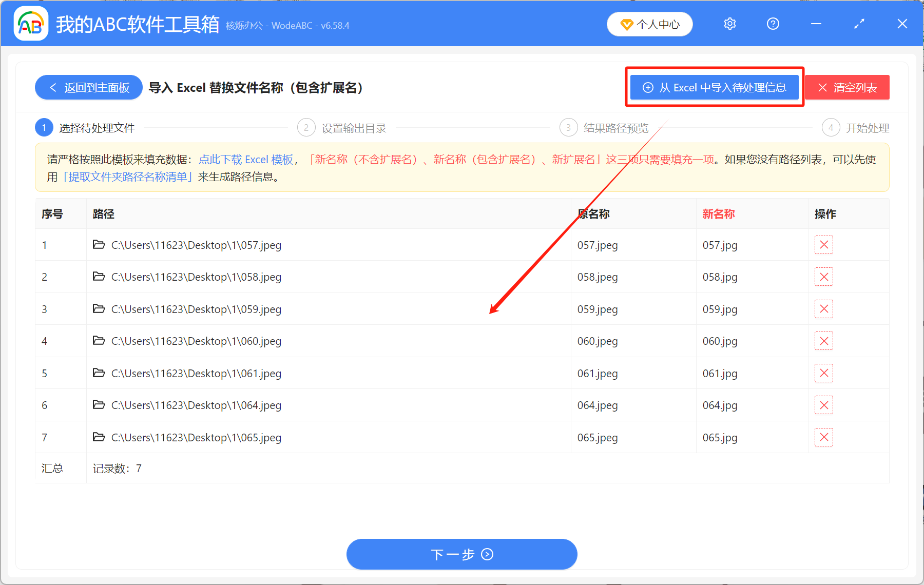Click plus icon on Excel import button

[647, 87]
